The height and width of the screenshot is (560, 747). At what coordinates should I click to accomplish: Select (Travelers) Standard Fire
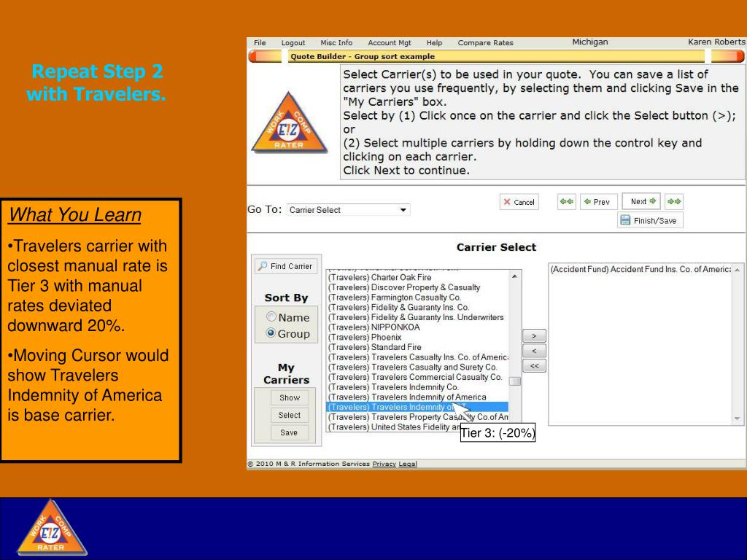point(417,347)
